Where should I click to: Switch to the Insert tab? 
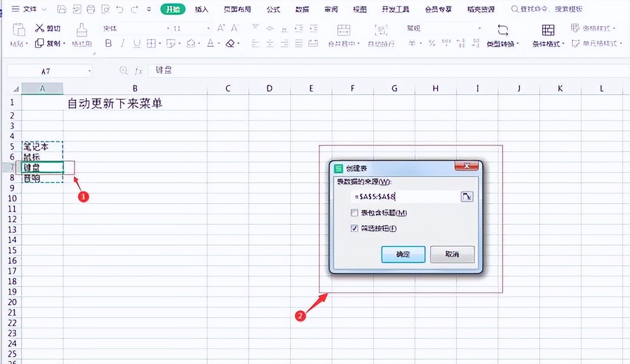(201, 9)
